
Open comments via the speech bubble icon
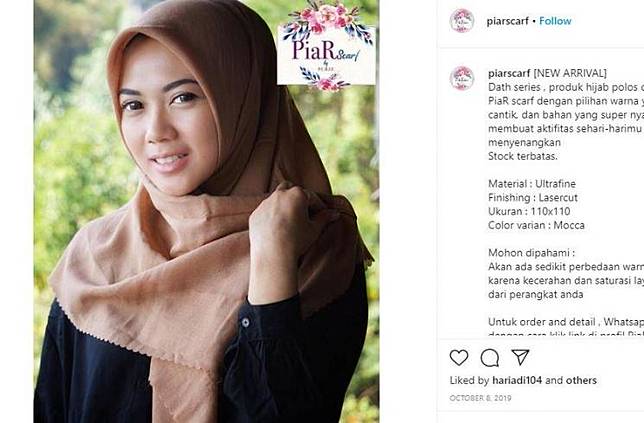(490, 358)
